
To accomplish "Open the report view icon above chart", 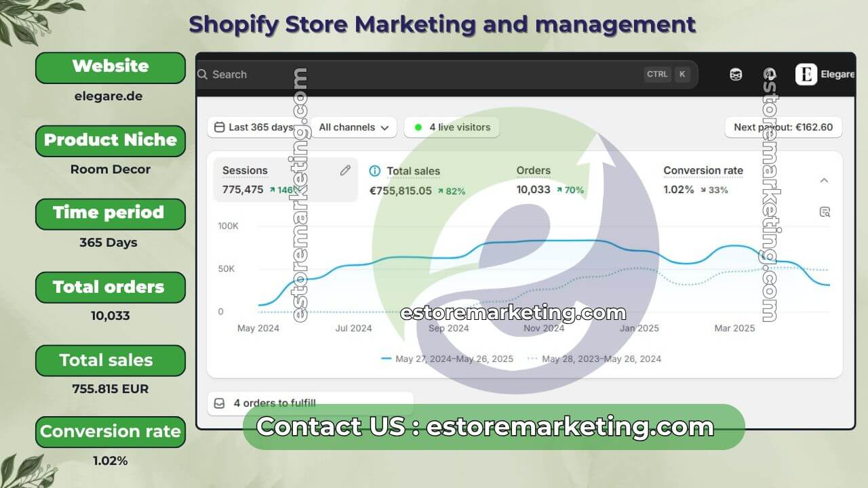I will [825, 212].
